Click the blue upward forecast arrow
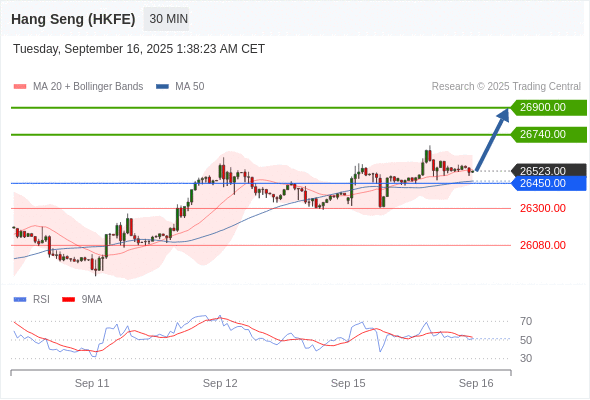 [x=493, y=139]
